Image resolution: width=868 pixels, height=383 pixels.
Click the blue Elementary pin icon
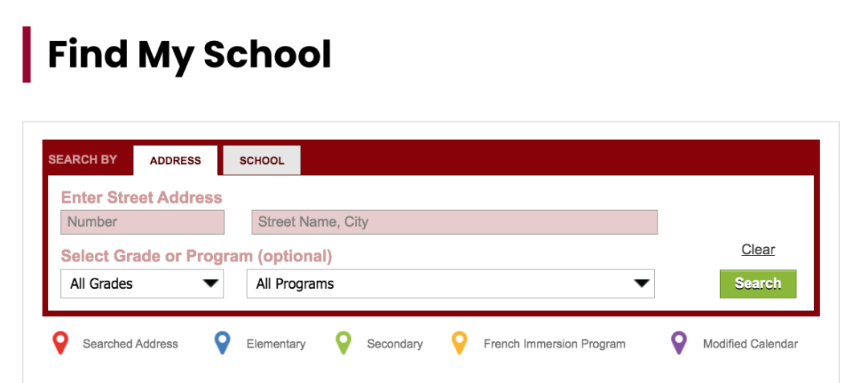tap(222, 343)
